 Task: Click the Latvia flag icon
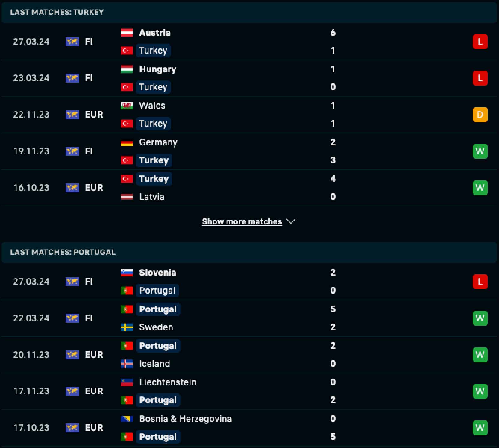point(127,197)
